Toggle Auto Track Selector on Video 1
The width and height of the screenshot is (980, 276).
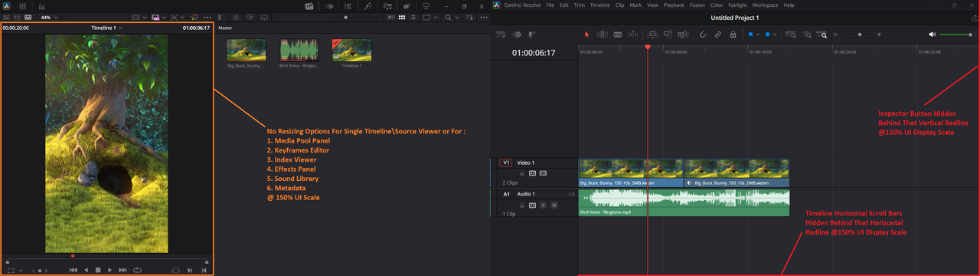pyautogui.click(x=532, y=173)
